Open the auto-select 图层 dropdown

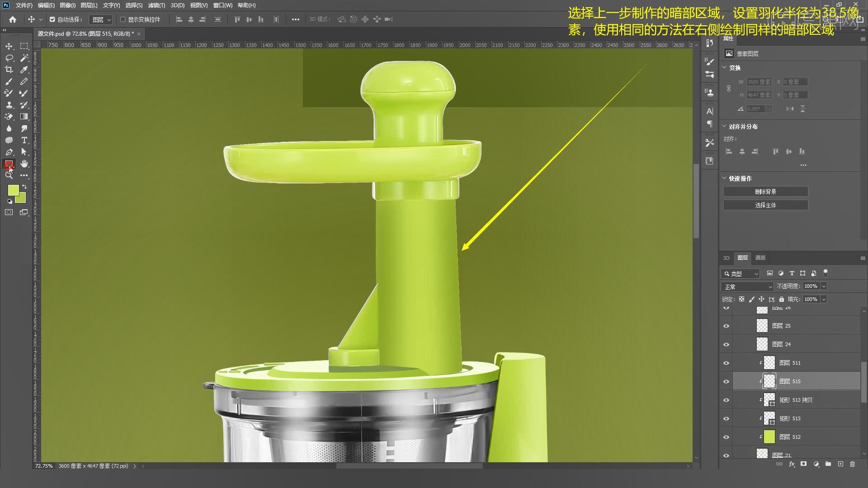[101, 19]
